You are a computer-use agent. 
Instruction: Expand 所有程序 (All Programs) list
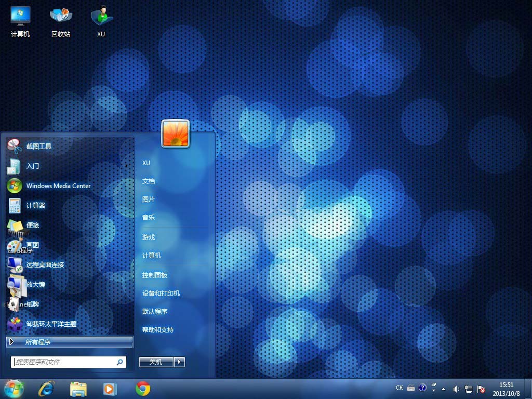pyautogui.click(x=70, y=342)
